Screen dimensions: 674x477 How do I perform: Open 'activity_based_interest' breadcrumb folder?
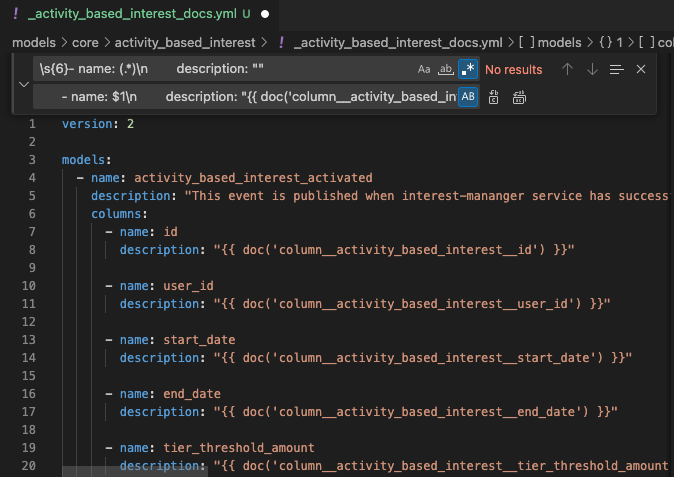click(x=185, y=43)
